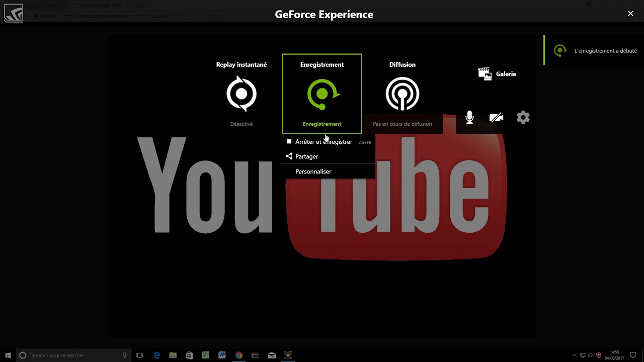
Task: Open the Mail app from the taskbar
Action: [272, 355]
